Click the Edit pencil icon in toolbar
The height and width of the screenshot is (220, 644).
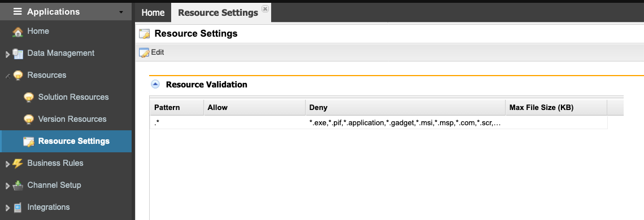click(144, 52)
